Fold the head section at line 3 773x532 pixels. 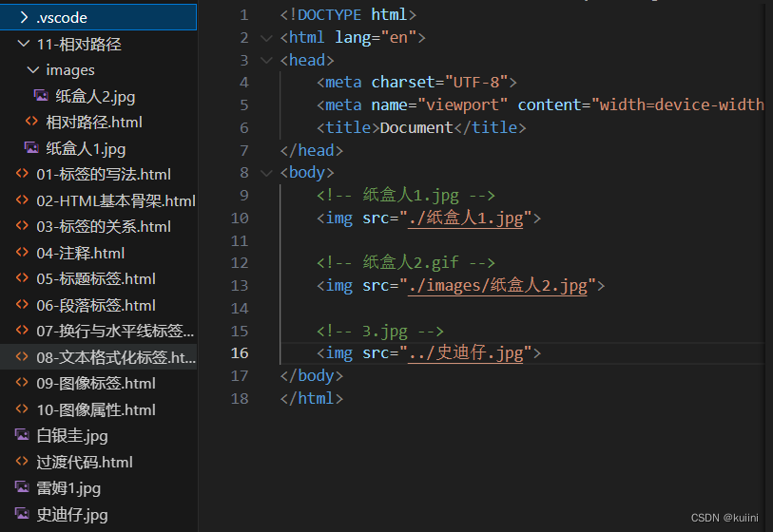pyautogui.click(x=266, y=61)
